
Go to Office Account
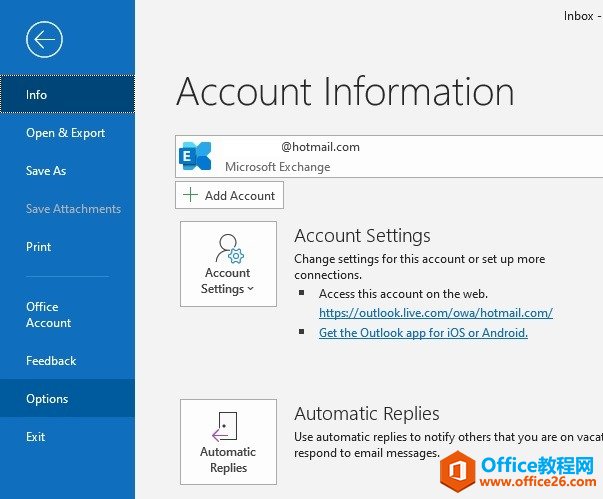(67, 314)
